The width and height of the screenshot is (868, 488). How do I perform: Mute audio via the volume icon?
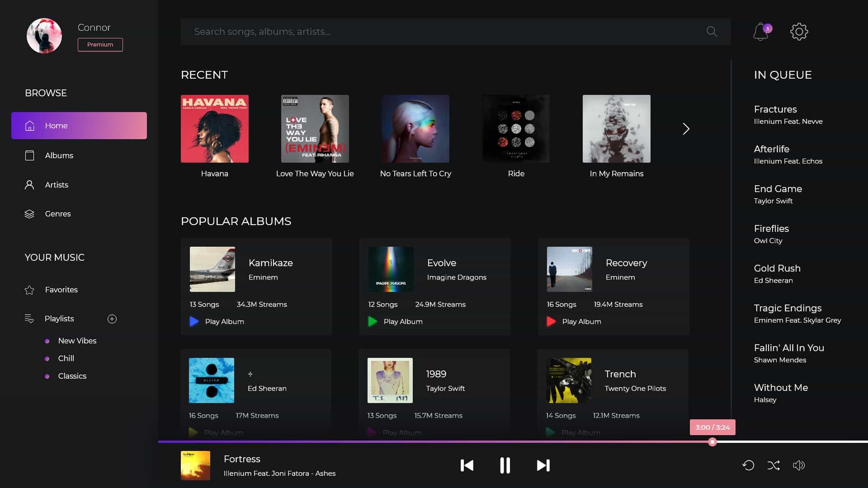coord(800,465)
